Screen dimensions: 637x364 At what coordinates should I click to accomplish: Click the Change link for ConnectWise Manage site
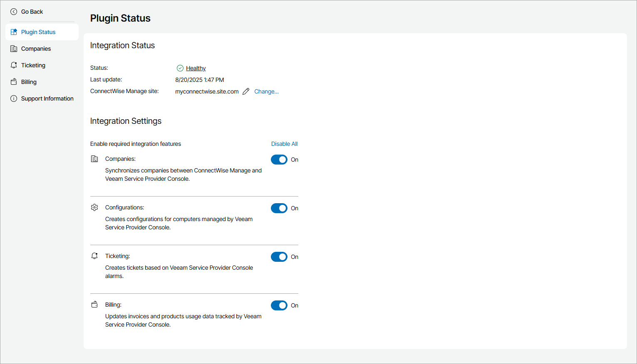click(266, 91)
